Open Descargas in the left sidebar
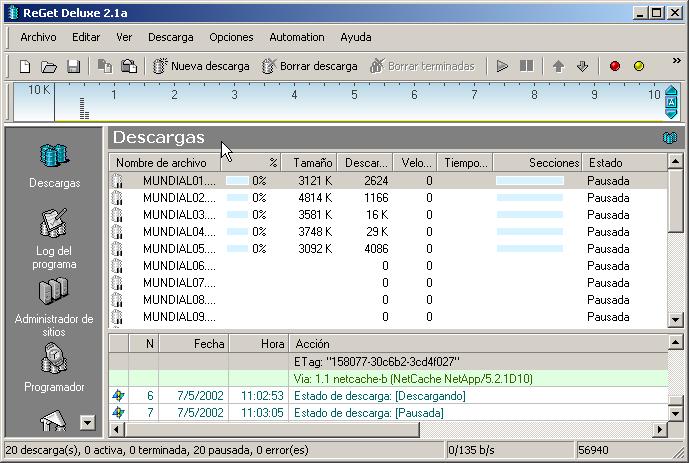Viewport: 689px width, 463px height. tap(54, 166)
